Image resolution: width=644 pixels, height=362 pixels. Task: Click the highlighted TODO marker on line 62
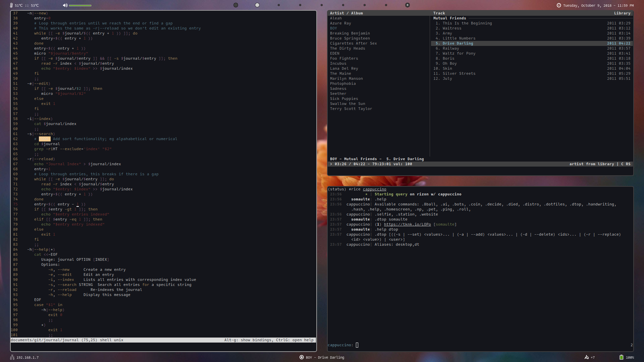point(45,139)
